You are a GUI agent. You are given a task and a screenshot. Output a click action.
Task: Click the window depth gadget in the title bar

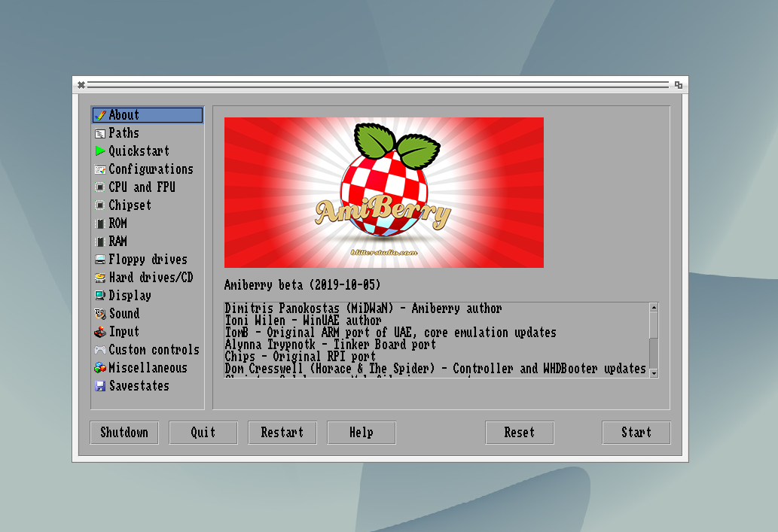679,85
